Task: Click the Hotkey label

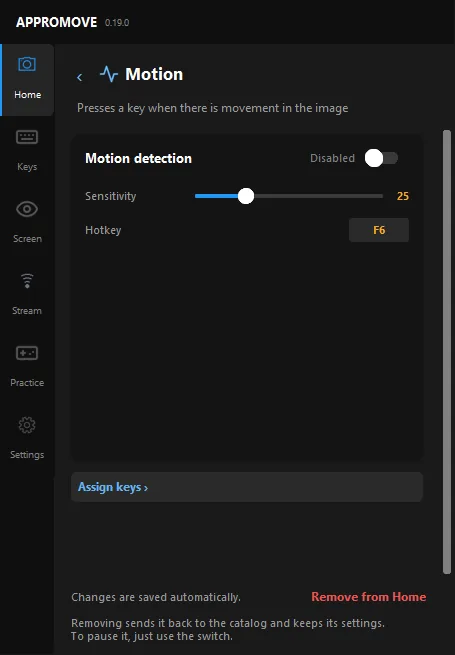Action: click(103, 230)
